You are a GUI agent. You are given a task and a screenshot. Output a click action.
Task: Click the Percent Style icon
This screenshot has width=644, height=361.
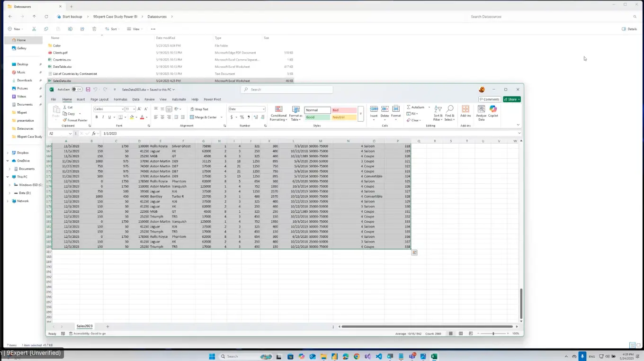[242, 117]
